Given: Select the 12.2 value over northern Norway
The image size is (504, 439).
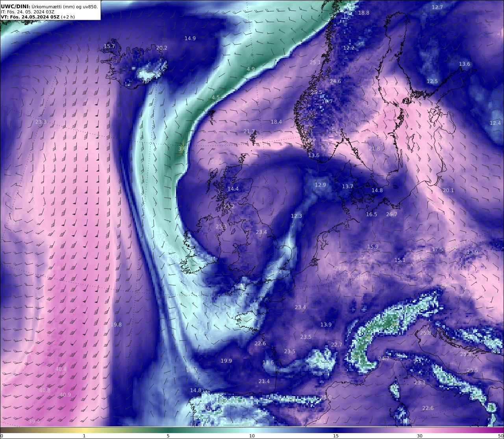Looking at the screenshot, I should [349, 48].
